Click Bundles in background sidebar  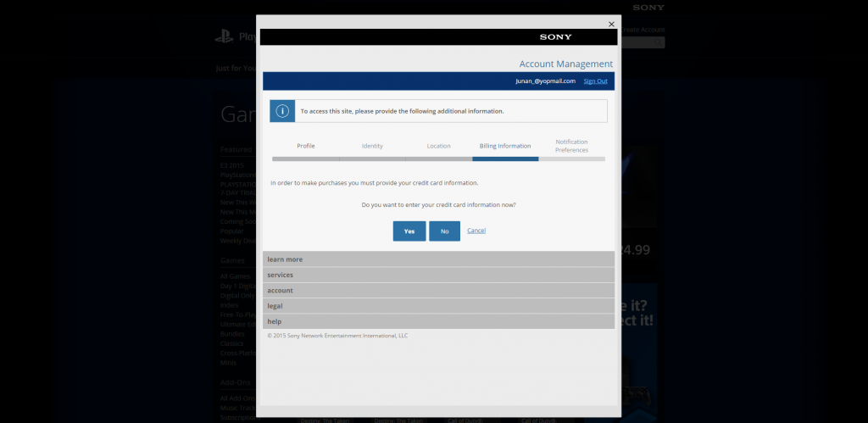(232, 334)
